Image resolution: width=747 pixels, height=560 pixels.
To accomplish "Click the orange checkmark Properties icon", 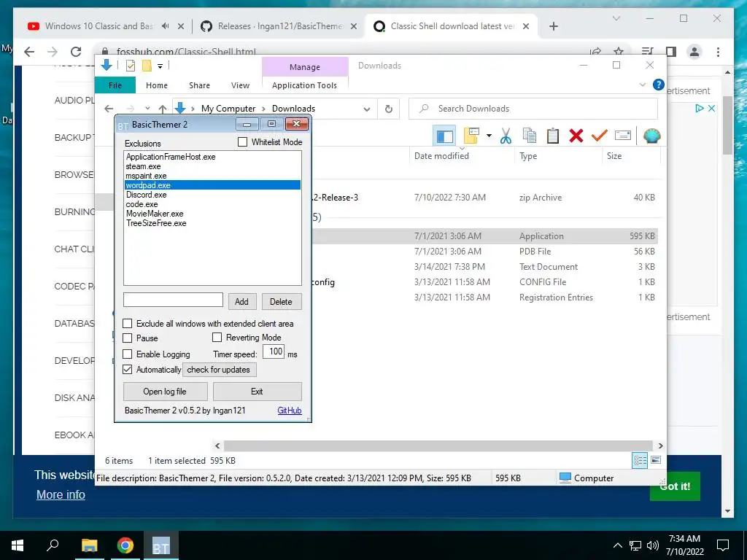I will click(x=600, y=136).
